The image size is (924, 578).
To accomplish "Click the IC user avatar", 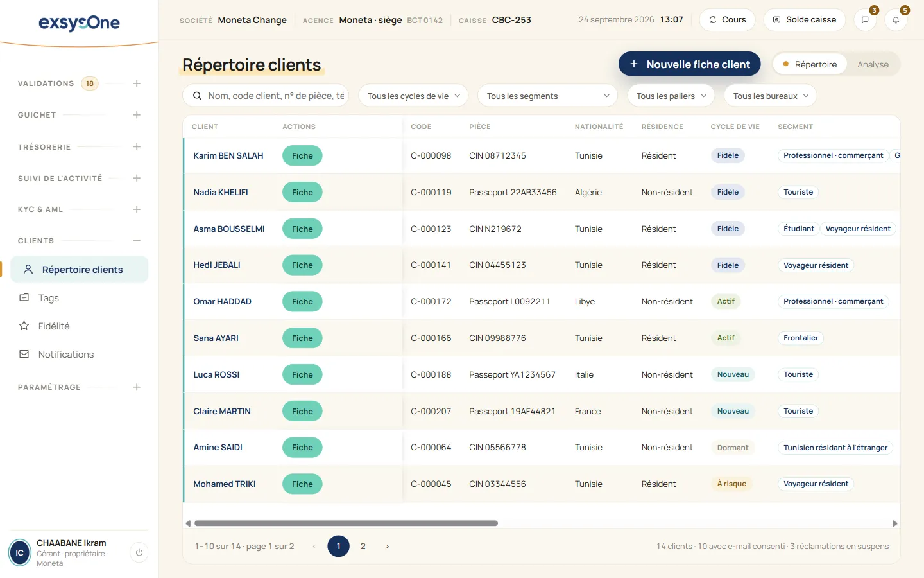I will coord(19,552).
